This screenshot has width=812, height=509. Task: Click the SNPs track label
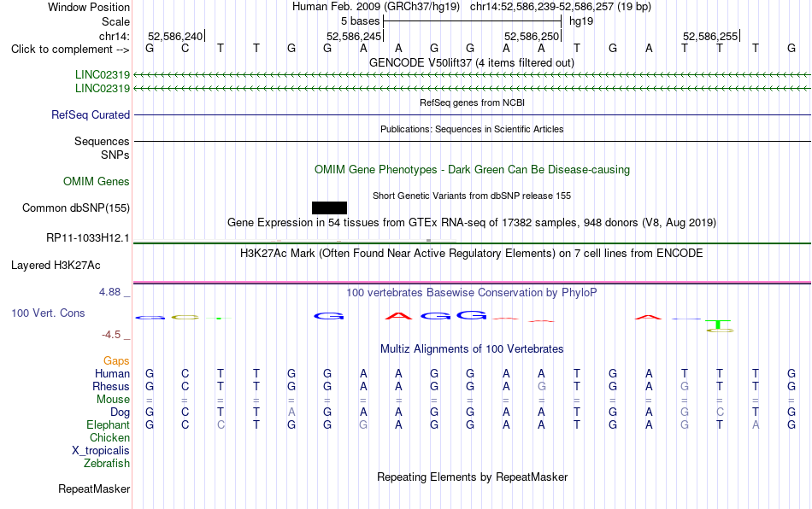coord(115,155)
